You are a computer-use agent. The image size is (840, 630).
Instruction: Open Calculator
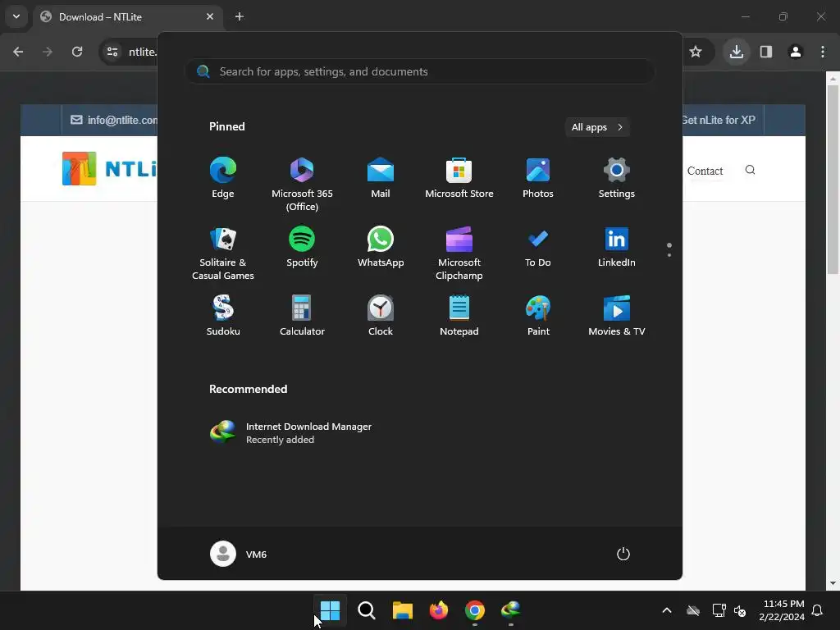point(302,316)
